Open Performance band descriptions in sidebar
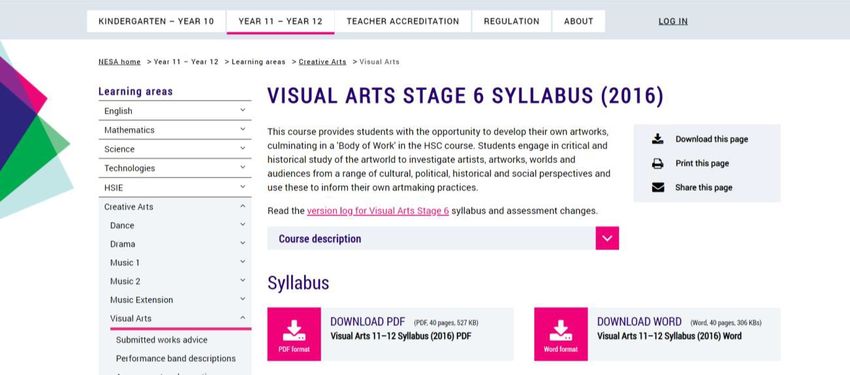 (176, 358)
